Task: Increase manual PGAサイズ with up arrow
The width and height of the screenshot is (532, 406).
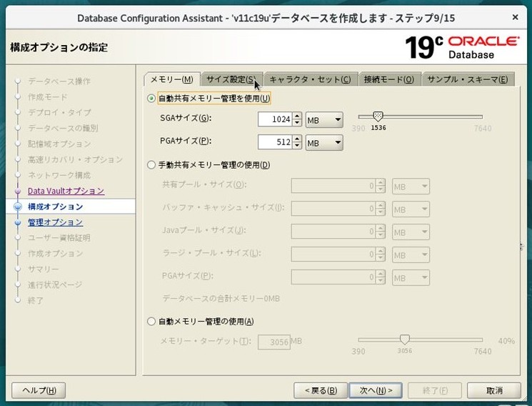Action: click(381, 274)
